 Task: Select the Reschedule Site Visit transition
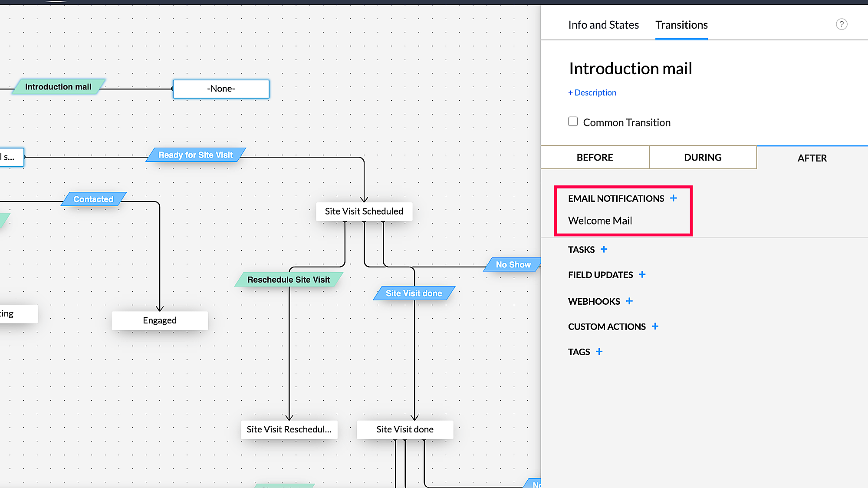click(288, 280)
